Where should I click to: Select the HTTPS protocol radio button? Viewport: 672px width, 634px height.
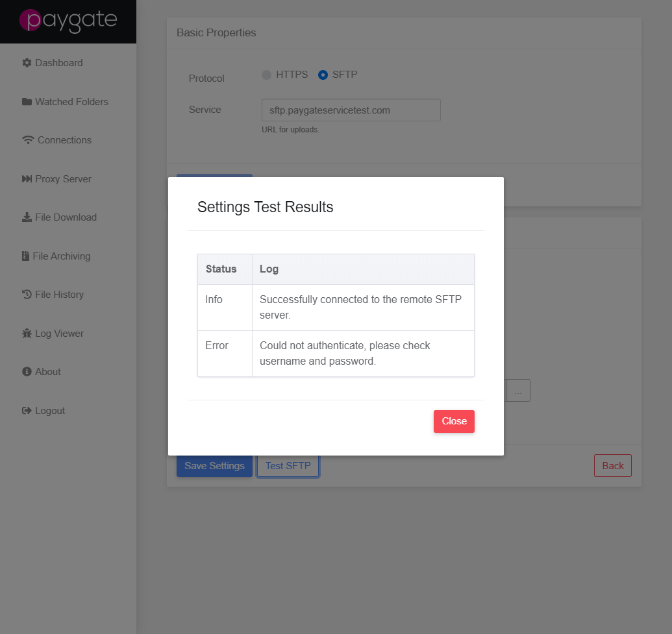coord(267,75)
